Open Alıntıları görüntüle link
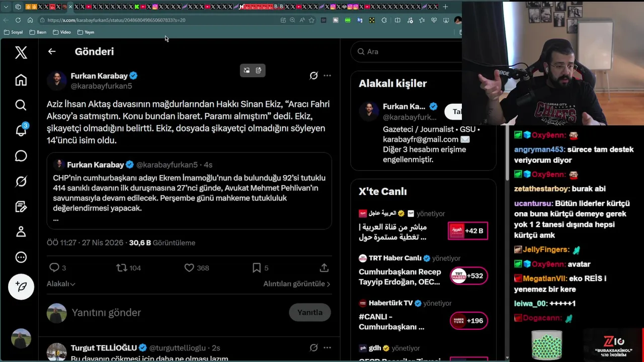Screen dimensions: 644x362 [x=296, y=284]
